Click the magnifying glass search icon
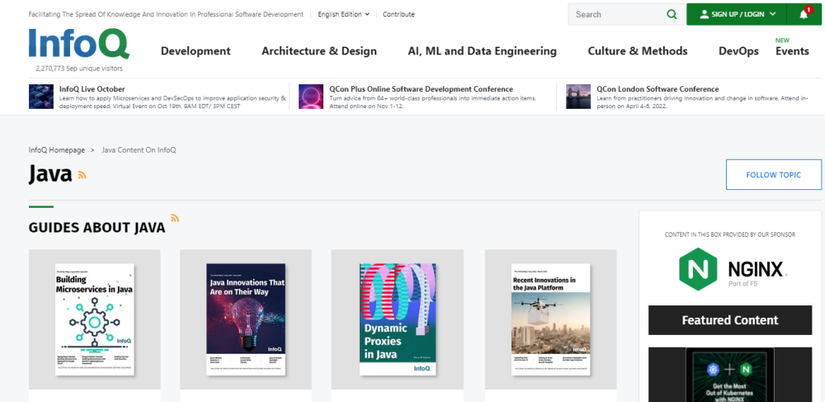This screenshot has height=402, width=825. tap(672, 15)
